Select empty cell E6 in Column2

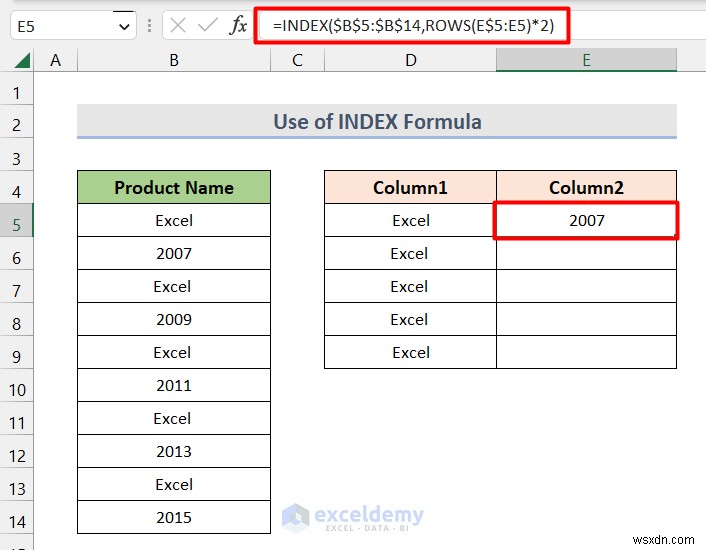(x=586, y=253)
